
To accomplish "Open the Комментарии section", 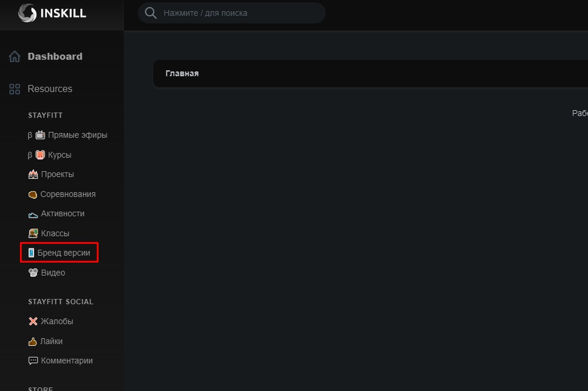I will [66, 361].
